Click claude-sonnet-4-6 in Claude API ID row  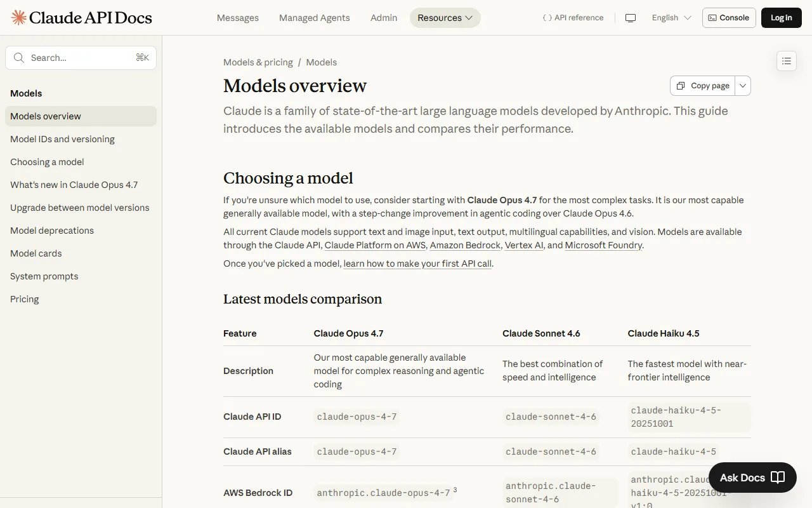[x=551, y=417]
